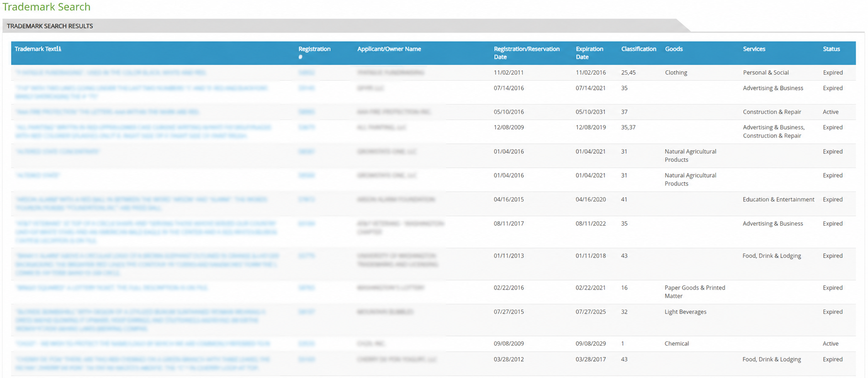The height and width of the screenshot is (378, 868).
Task: Select the expiration date 02/22/2021
Action: 591,288
